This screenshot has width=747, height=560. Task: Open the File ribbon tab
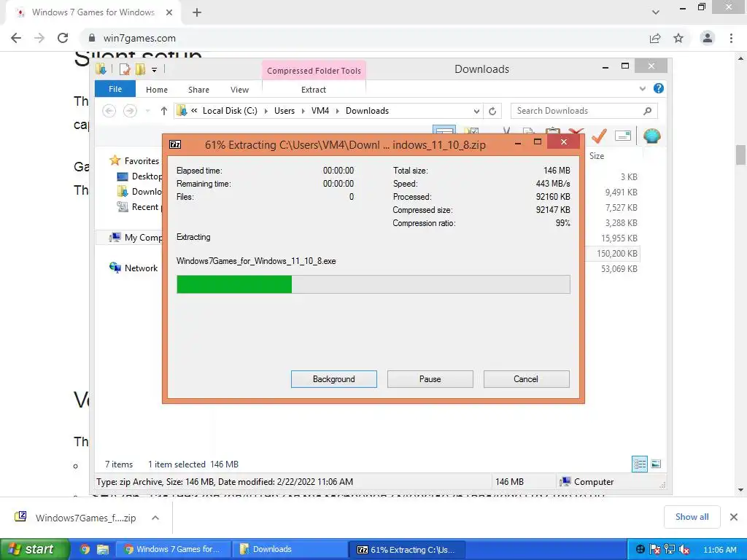pos(115,89)
